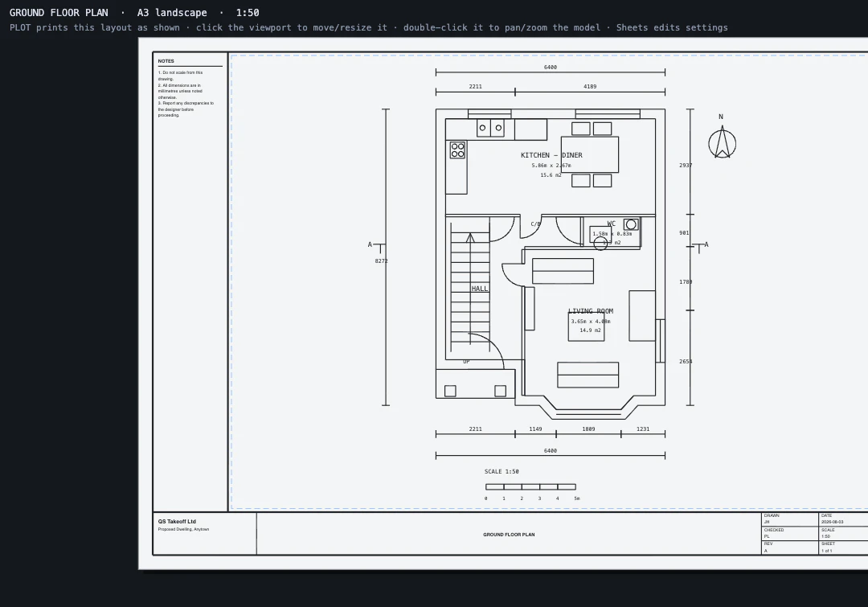Click the graphic scale bar under SCALE 1:50
Viewport: 868px width, 607px height.
click(x=531, y=487)
